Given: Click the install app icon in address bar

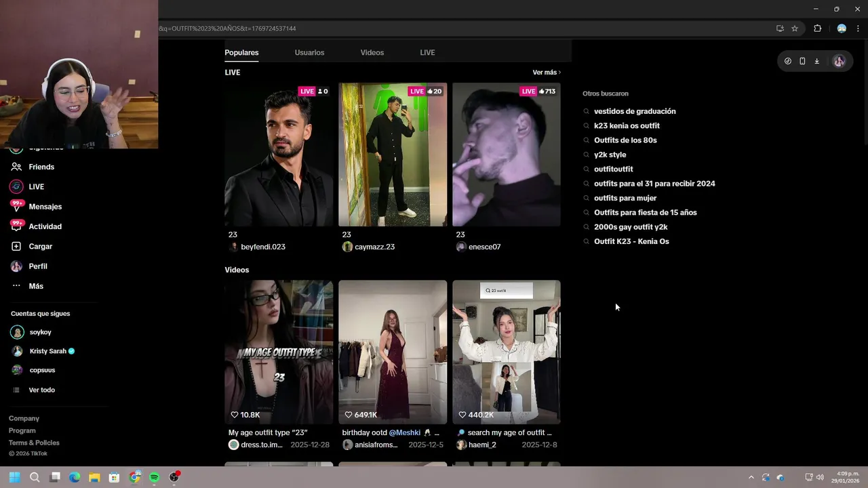Looking at the screenshot, I should point(780,28).
